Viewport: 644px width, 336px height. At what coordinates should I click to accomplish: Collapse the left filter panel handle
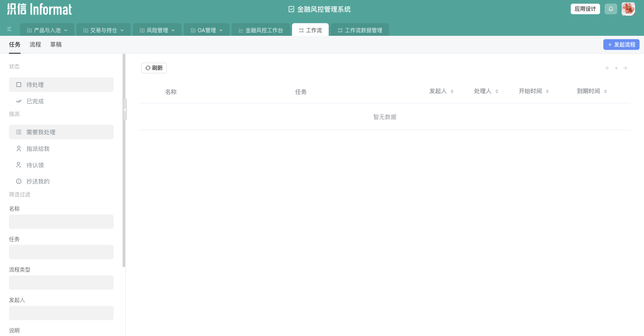click(125, 110)
